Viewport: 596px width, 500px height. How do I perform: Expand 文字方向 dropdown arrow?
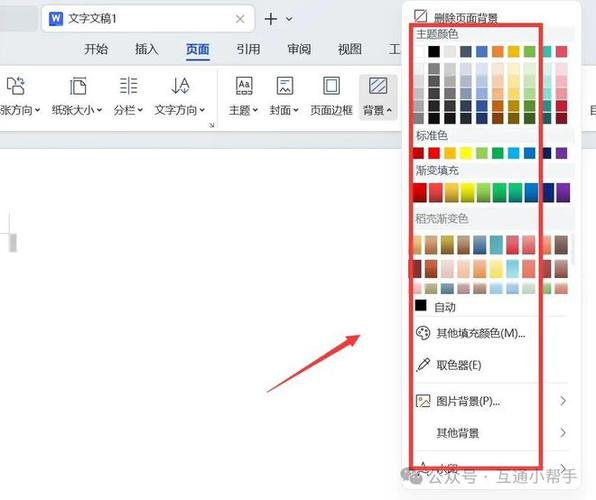(202, 110)
